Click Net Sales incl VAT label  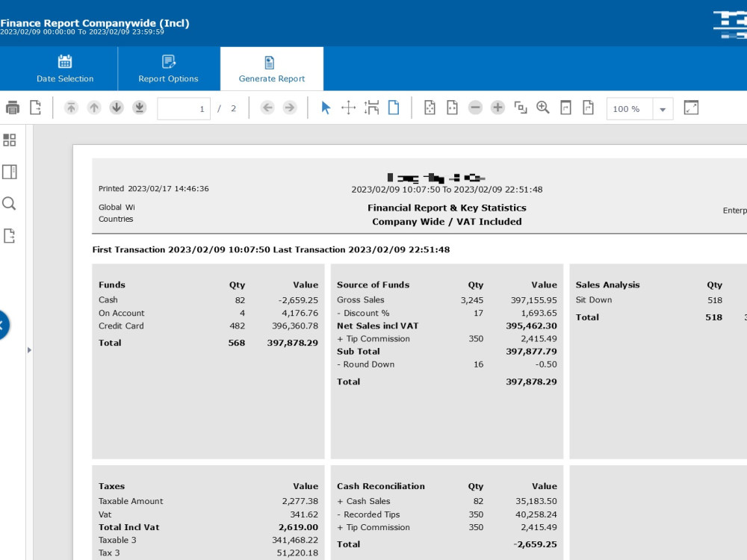pos(378,326)
